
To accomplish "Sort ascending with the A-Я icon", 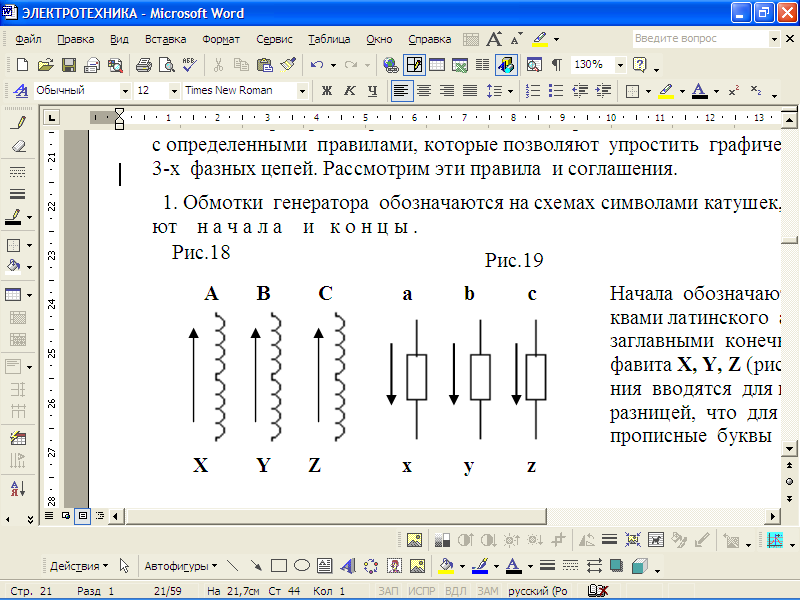I will pos(18,488).
